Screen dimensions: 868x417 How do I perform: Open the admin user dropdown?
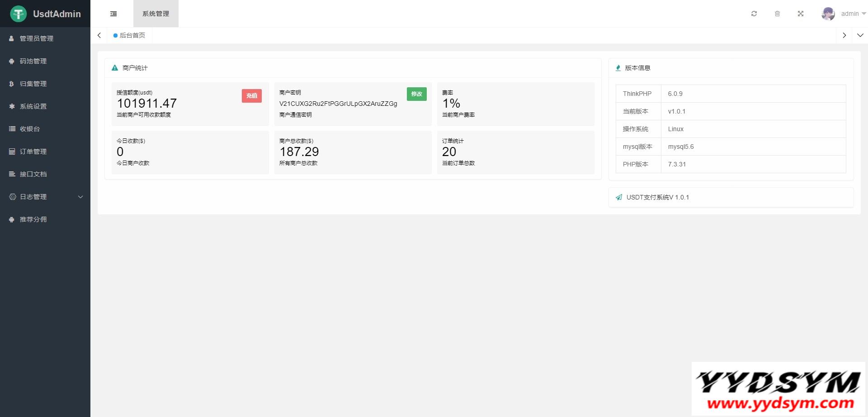click(853, 14)
